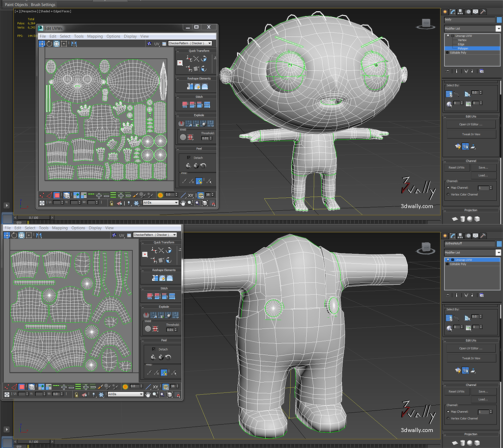Click the Rotate tool in bottom Edit UVWs toolbar

point(14,235)
